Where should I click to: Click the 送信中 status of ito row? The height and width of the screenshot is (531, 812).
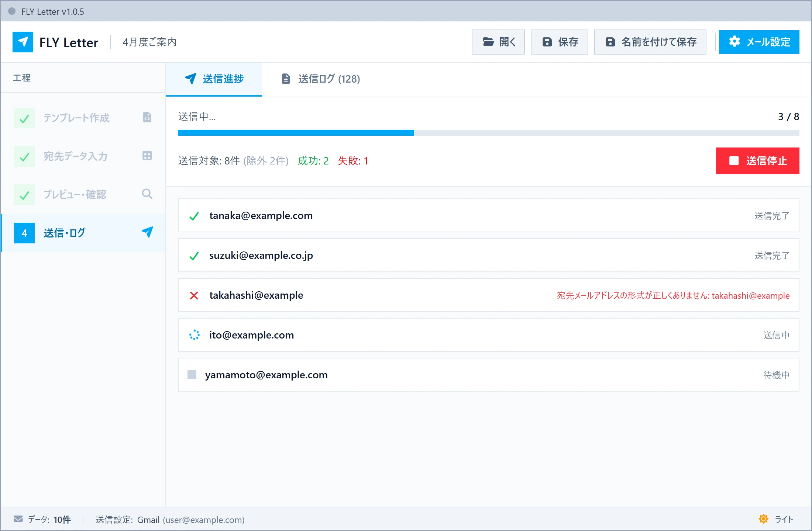coord(776,335)
